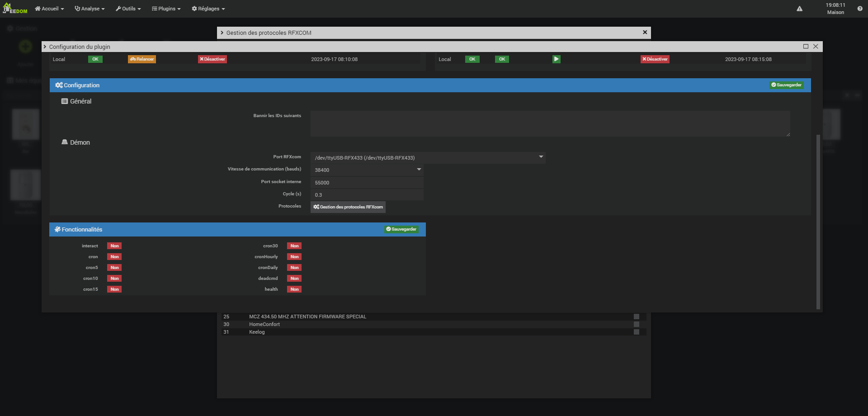Screen dimensions: 868x416
Task: Click the configuration dialog vertical scrollbar
Action: point(818,222)
